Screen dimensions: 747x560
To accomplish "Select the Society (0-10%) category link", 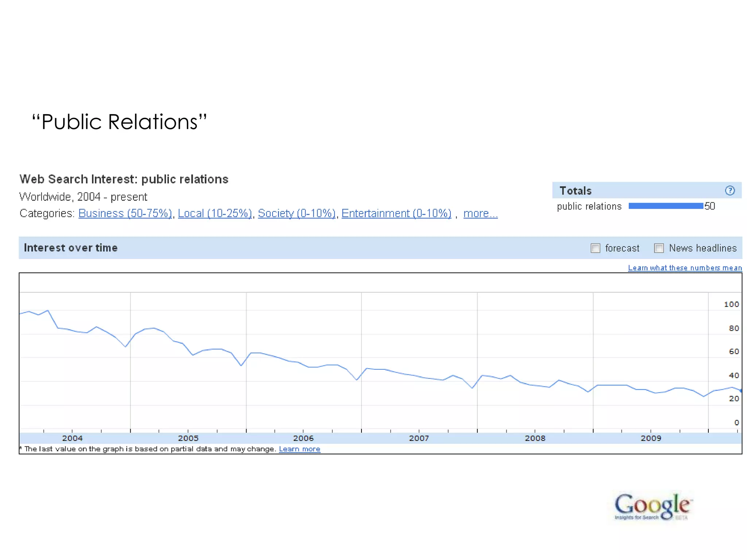I will coord(297,213).
